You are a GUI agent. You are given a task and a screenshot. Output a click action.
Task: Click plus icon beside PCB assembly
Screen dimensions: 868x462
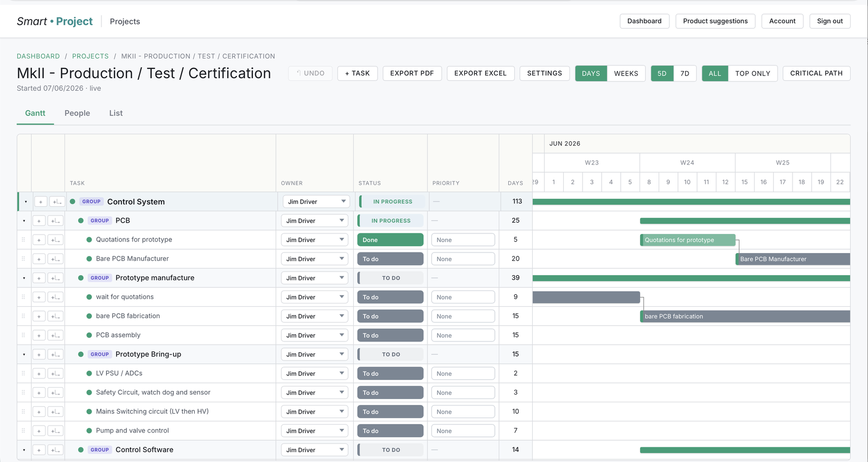click(x=39, y=336)
